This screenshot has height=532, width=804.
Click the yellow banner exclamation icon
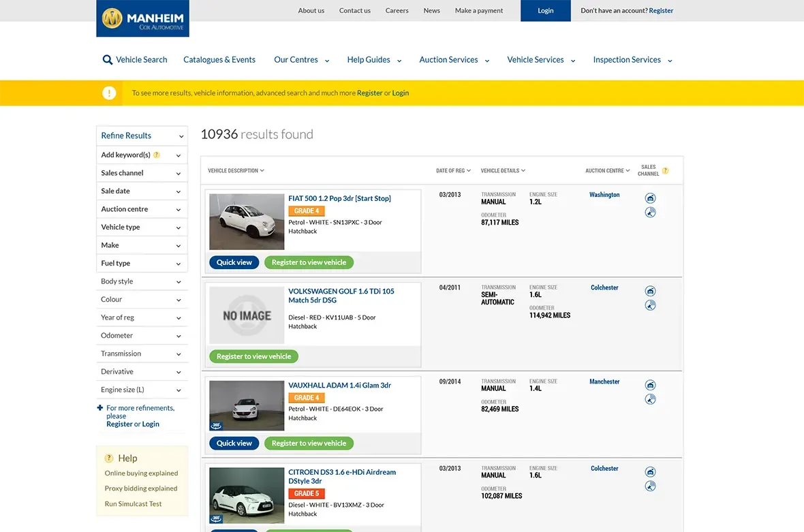click(x=109, y=93)
